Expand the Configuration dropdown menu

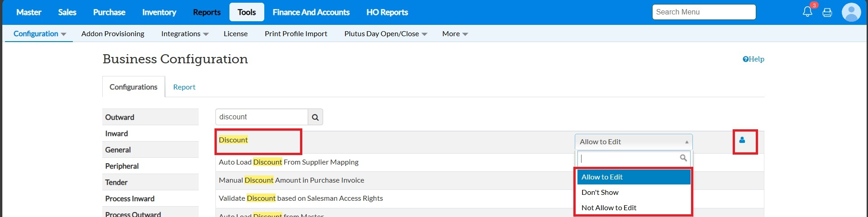click(40, 34)
